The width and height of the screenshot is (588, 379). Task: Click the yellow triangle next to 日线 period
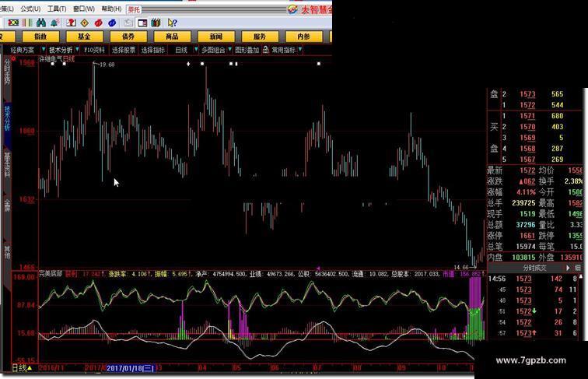(30, 368)
